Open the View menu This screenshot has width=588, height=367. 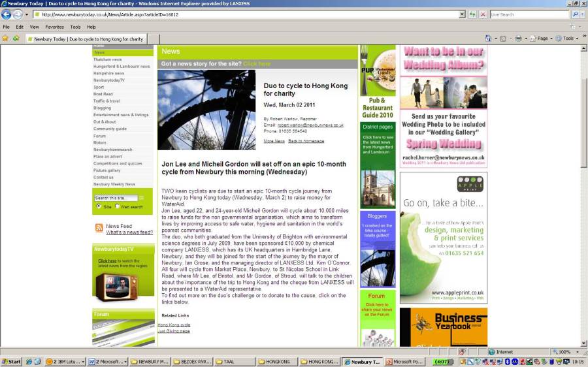pyautogui.click(x=35, y=27)
